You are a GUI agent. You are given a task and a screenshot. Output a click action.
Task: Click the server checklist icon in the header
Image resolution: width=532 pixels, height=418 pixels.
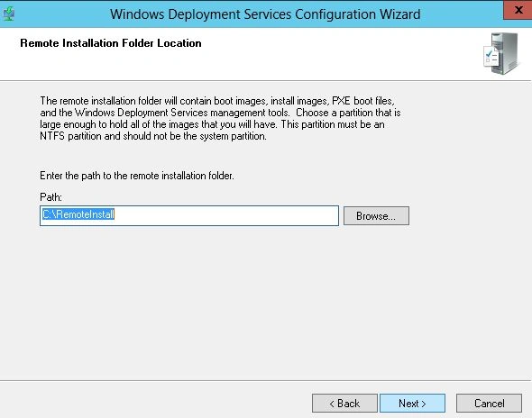(500, 53)
